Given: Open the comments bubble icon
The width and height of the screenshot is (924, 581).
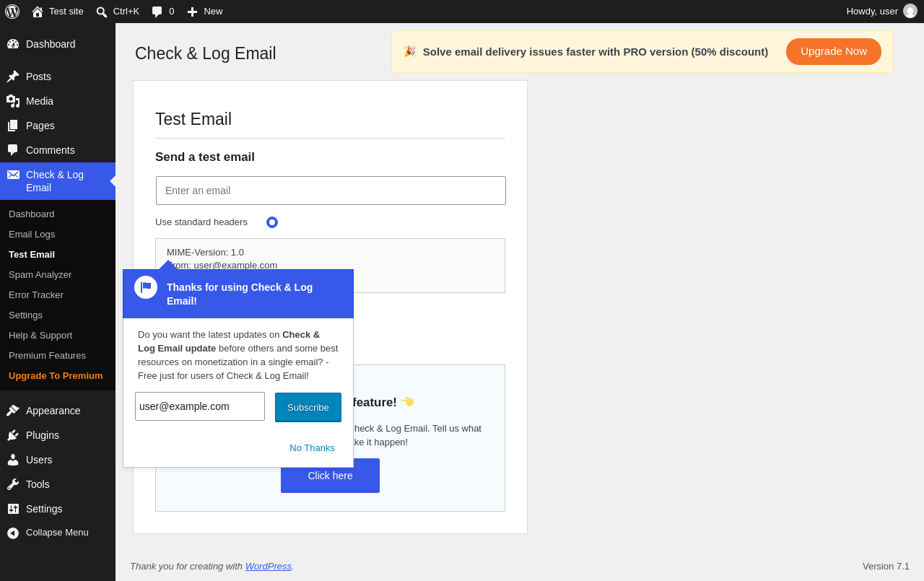Looking at the screenshot, I should click(157, 12).
